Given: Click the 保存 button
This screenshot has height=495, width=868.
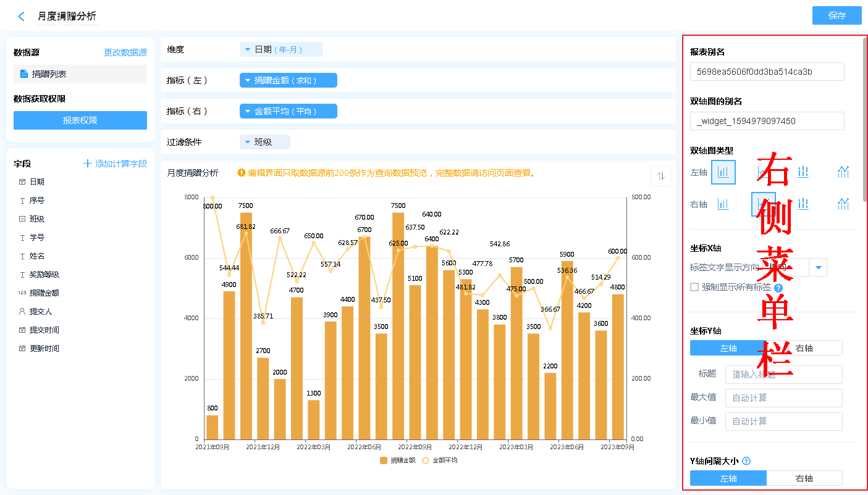Looking at the screenshot, I should point(836,16).
